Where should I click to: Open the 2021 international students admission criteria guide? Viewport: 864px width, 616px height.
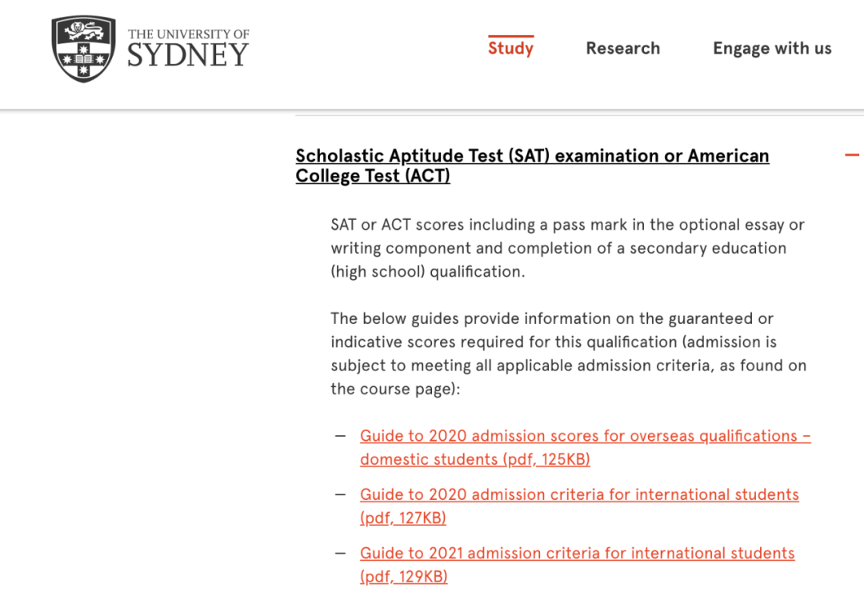click(577, 553)
